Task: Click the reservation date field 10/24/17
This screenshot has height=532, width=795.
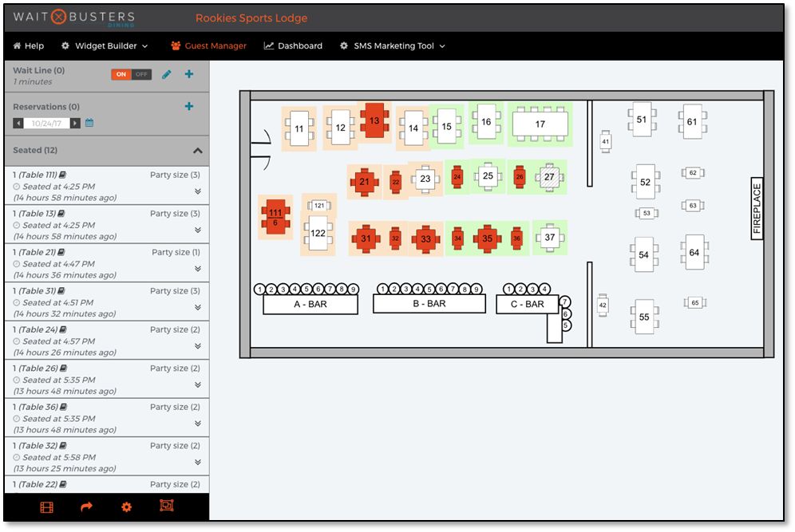Action: pyautogui.click(x=46, y=123)
